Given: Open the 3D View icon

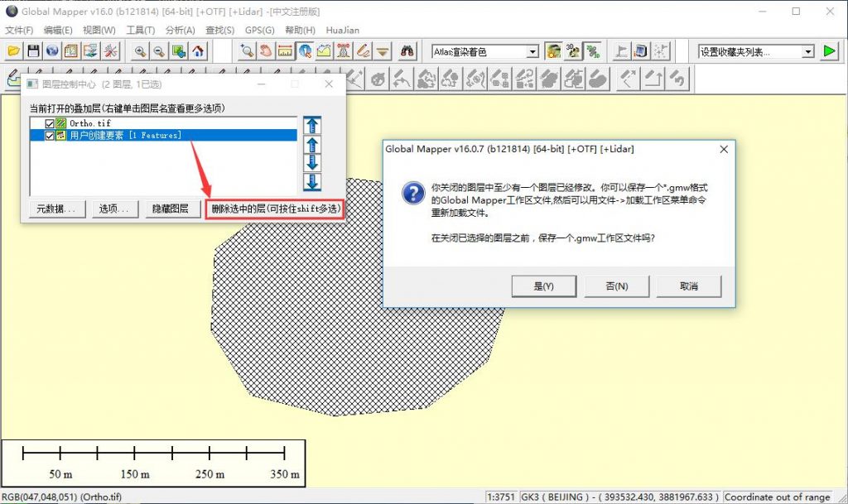Looking at the screenshot, I should (573, 51).
